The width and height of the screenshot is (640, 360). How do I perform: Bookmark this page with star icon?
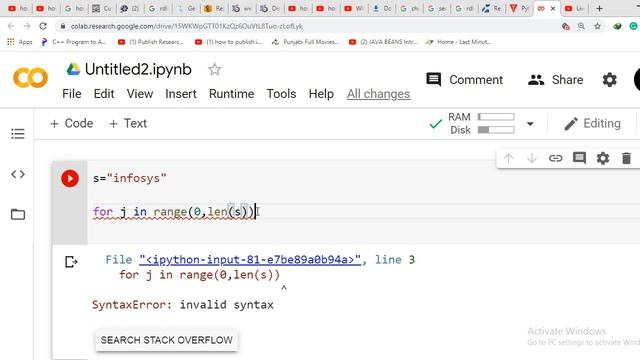pyautogui.click(x=598, y=26)
